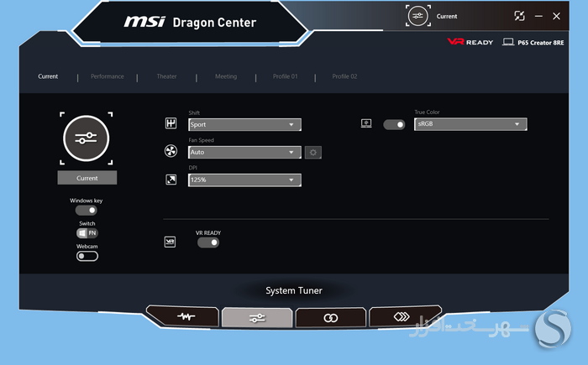Open the double arrow diamonds tab at bottom
This screenshot has width=588, height=365.
pyautogui.click(x=404, y=316)
